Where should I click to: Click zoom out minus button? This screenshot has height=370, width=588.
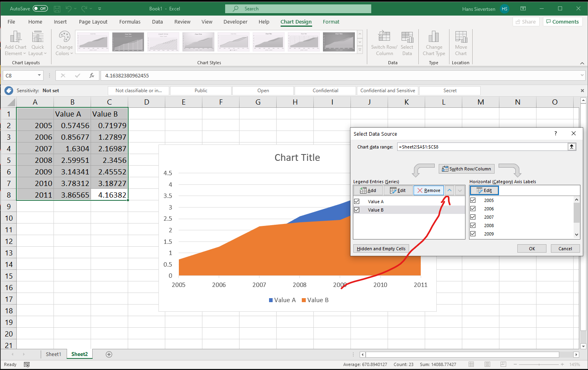[x=515, y=364]
